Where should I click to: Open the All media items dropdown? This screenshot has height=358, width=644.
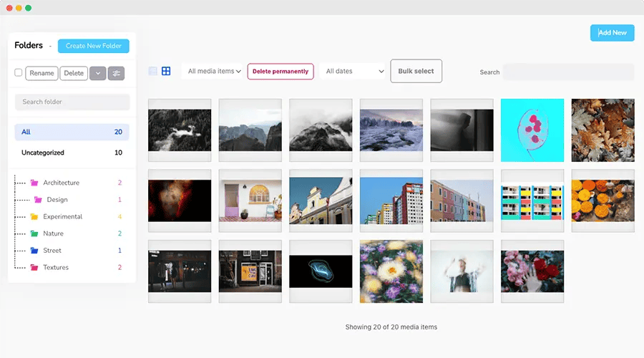point(214,71)
